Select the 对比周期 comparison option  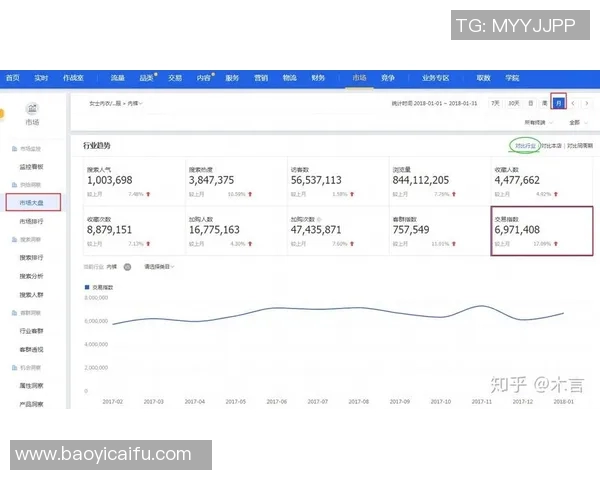(579, 146)
